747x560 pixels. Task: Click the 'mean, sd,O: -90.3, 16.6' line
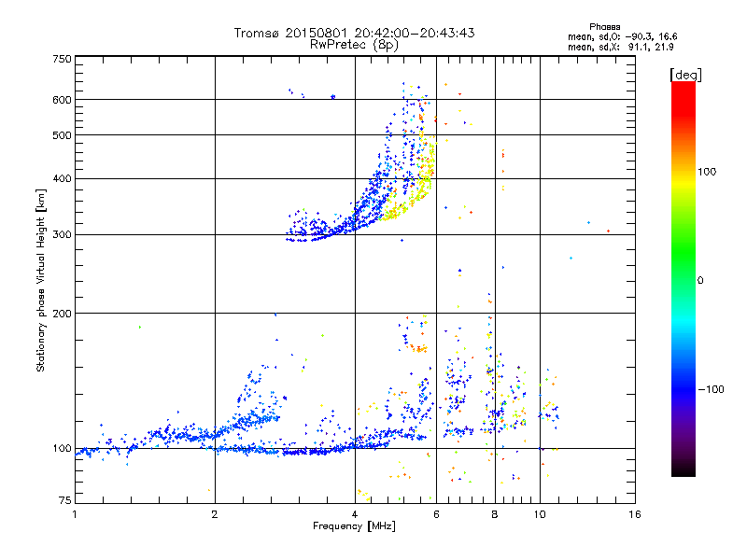pyautogui.click(x=622, y=36)
